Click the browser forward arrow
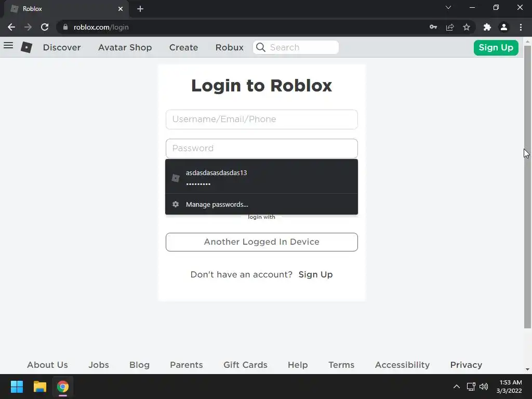The width and height of the screenshot is (532, 399). (x=28, y=27)
